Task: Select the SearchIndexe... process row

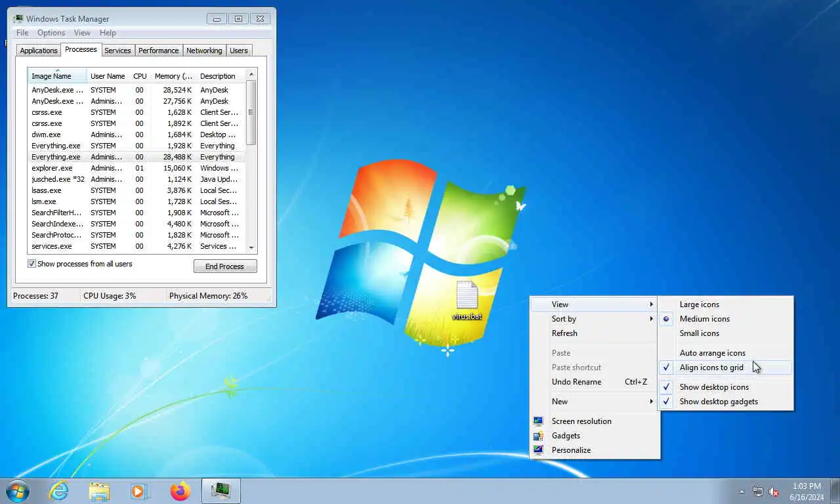Action: pos(136,224)
